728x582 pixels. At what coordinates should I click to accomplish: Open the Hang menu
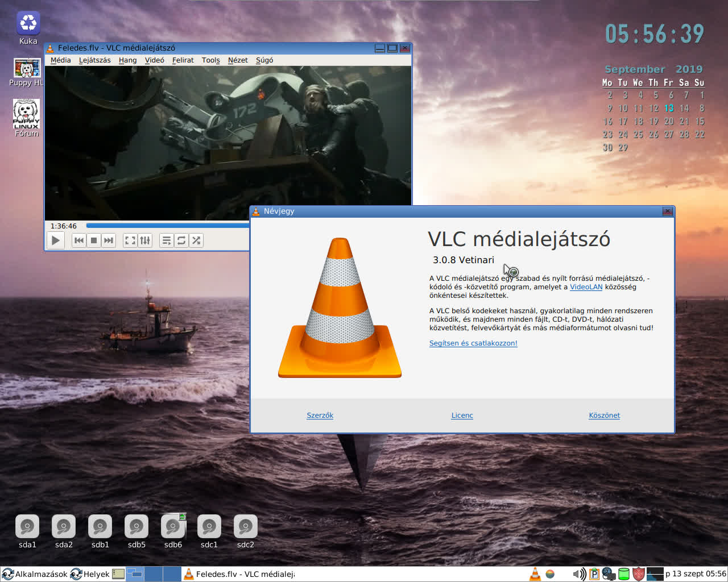[127, 60]
